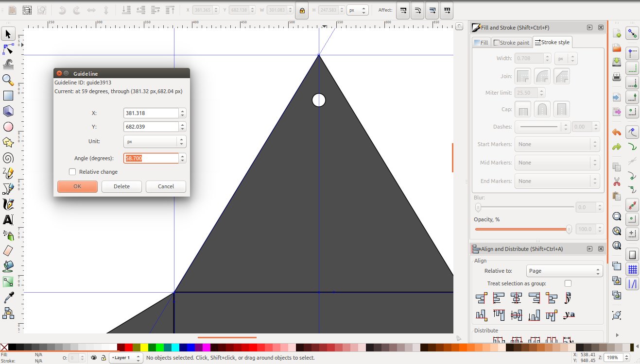This screenshot has width=640, height=364.
Task: Select the Spray tool
Action: tap(8, 235)
